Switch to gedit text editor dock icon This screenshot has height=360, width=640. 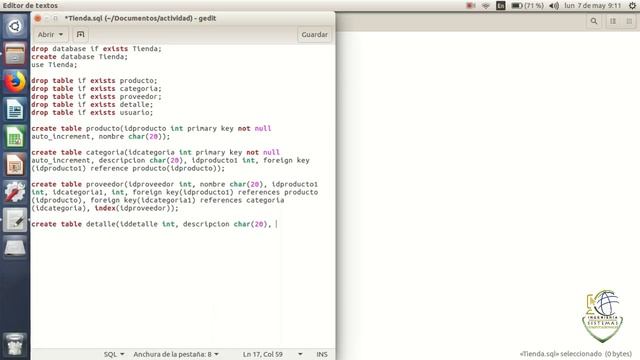click(x=15, y=220)
